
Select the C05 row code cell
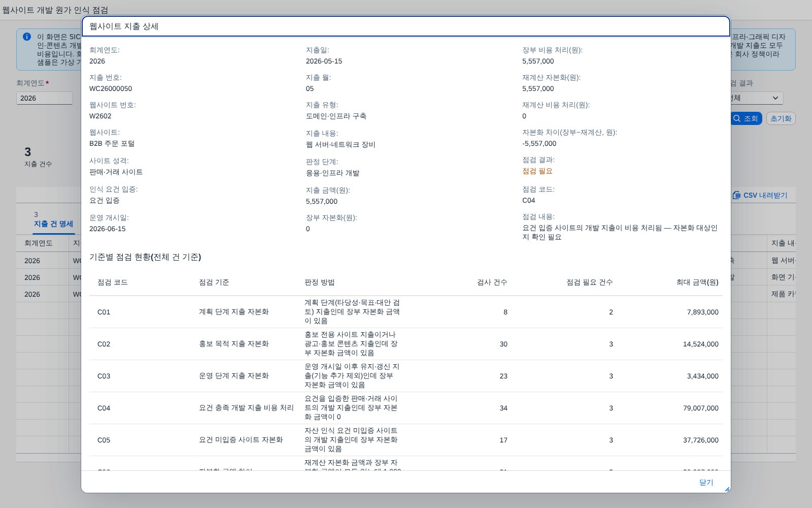(x=104, y=440)
